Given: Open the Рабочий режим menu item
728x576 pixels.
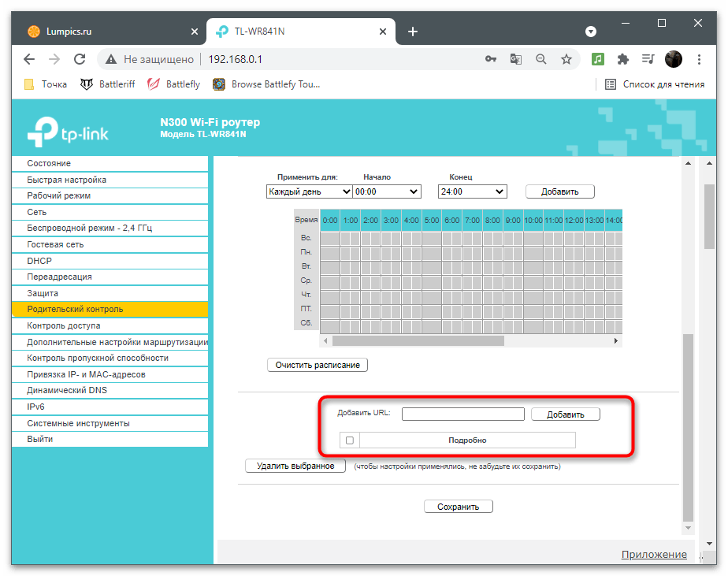Looking at the screenshot, I should (x=110, y=195).
